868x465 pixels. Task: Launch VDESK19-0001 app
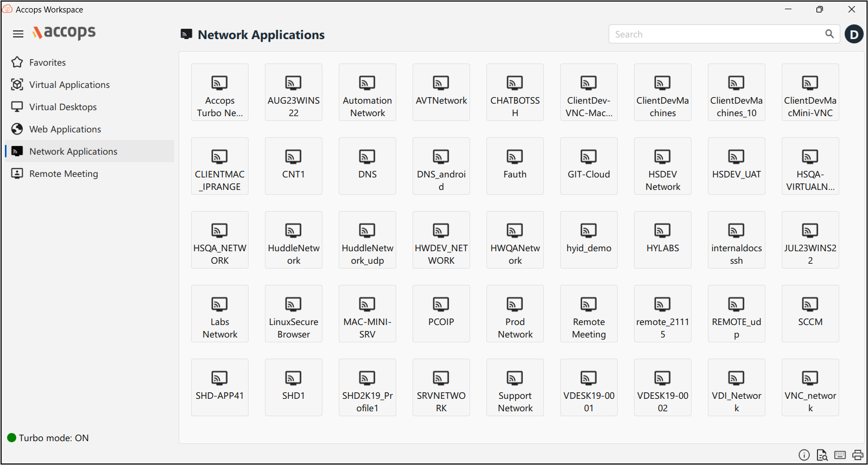[589, 387]
